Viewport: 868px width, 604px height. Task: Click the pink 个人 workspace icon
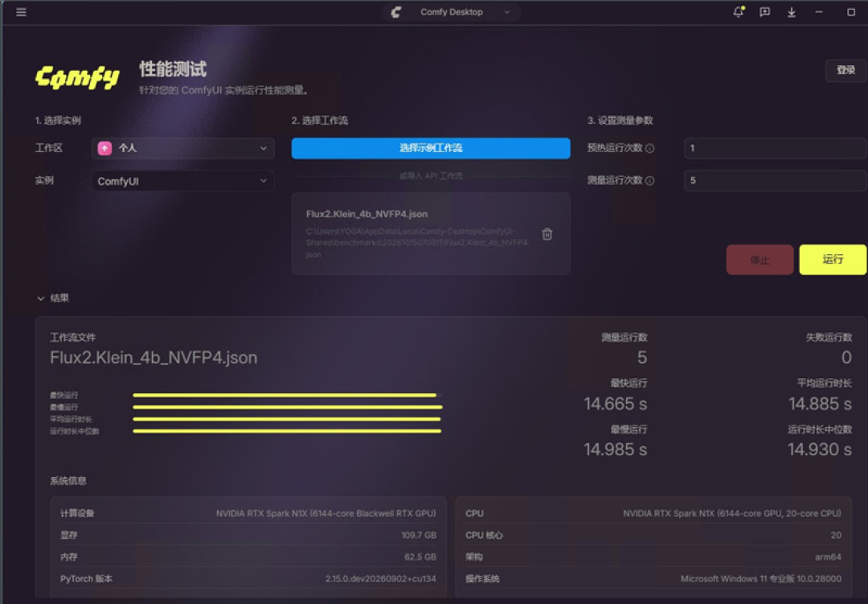tap(104, 148)
